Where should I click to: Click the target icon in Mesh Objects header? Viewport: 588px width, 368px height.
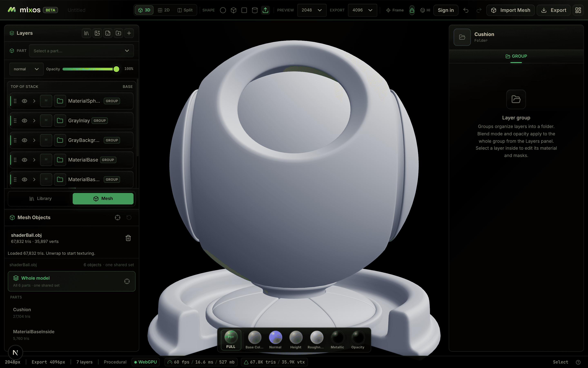tap(118, 218)
